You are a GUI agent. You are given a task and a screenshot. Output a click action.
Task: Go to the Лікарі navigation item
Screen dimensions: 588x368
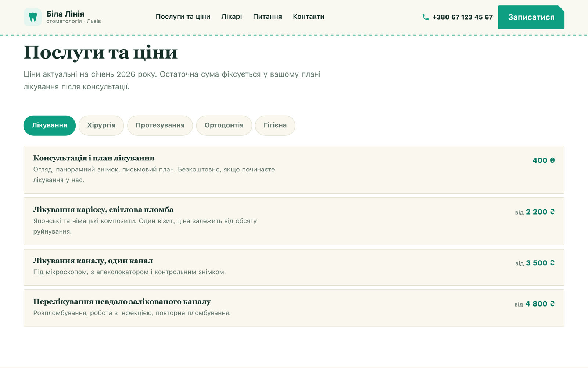tap(232, 17)
